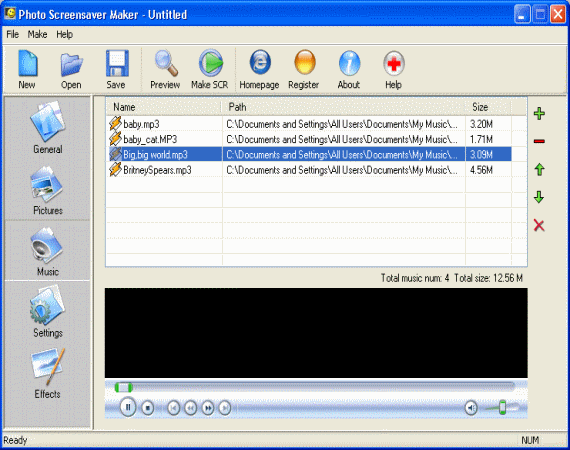The image size is (570, 450).
Task: Preview the screensaver with the magnifier icon
Action: click(166, 63)
